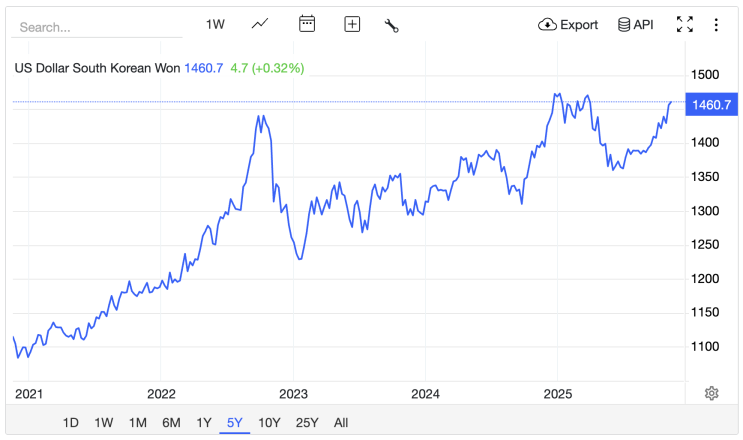The width and height of the screenshot is (743, 440).
Task: Click the blue 1460.7 value in the title
Action: click(203, 68)
